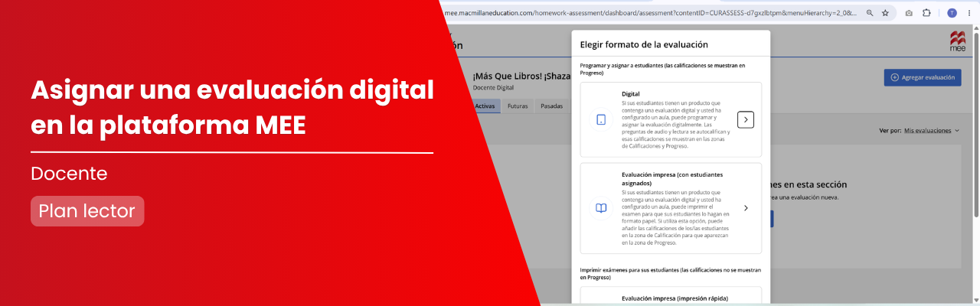
Task: Select the Evaluación impresa (con estudiantes asignados) heading
Action: click(x=672, y=179)
